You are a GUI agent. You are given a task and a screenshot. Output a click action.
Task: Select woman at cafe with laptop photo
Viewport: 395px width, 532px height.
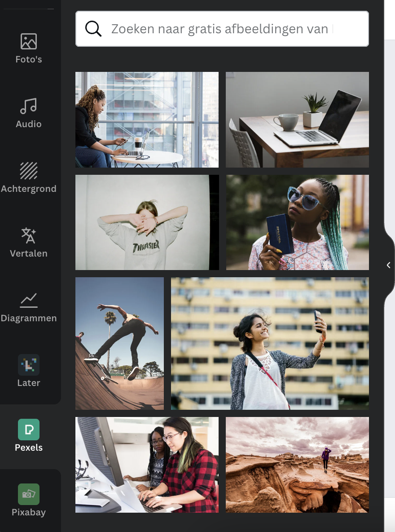click(147, 120)
